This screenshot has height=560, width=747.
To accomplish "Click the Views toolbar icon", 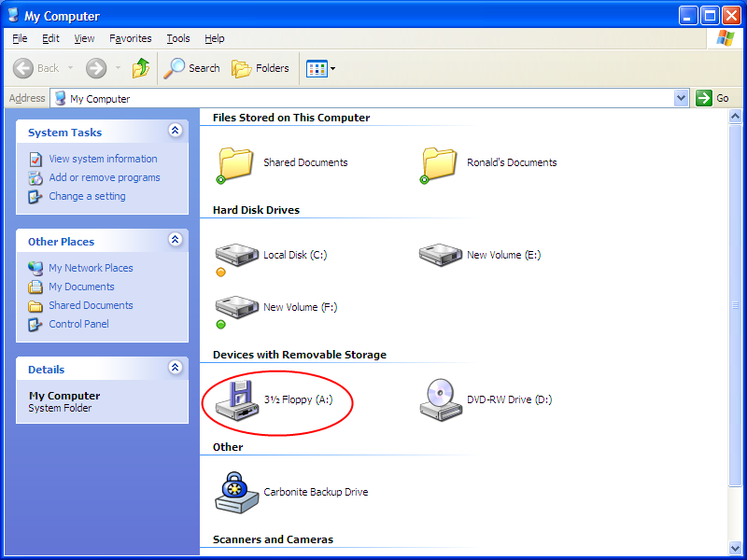I will point(317,68).
